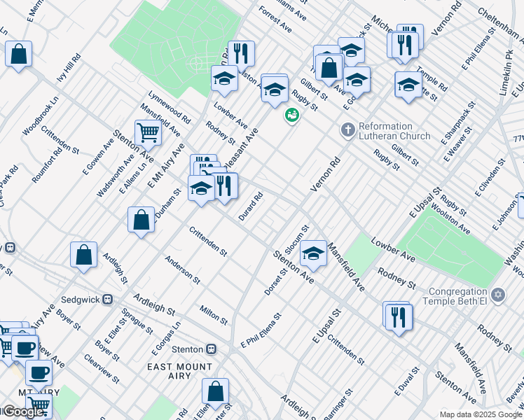Image resolution: width=524 pixels, height=420 pixels.
Task: Select the restaurant icon near Forrest Ave
Action: pyautogui.click(x=241, y=52)
